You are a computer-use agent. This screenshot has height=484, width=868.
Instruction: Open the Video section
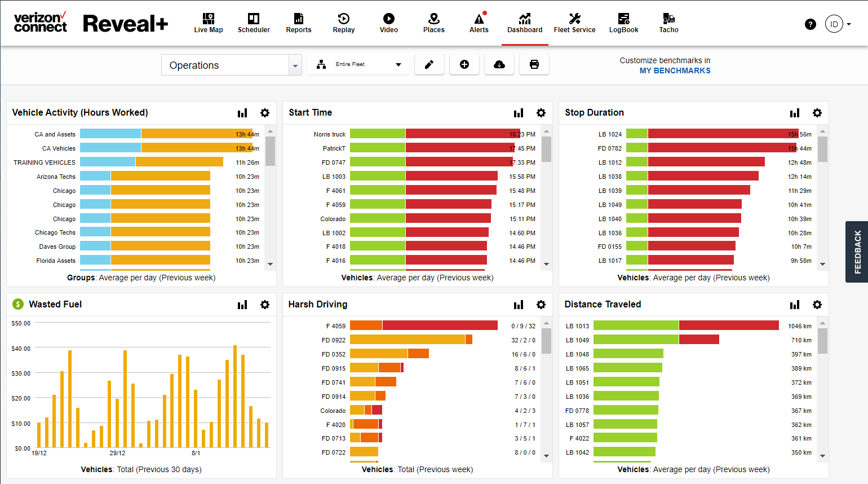tap(388, 23)
